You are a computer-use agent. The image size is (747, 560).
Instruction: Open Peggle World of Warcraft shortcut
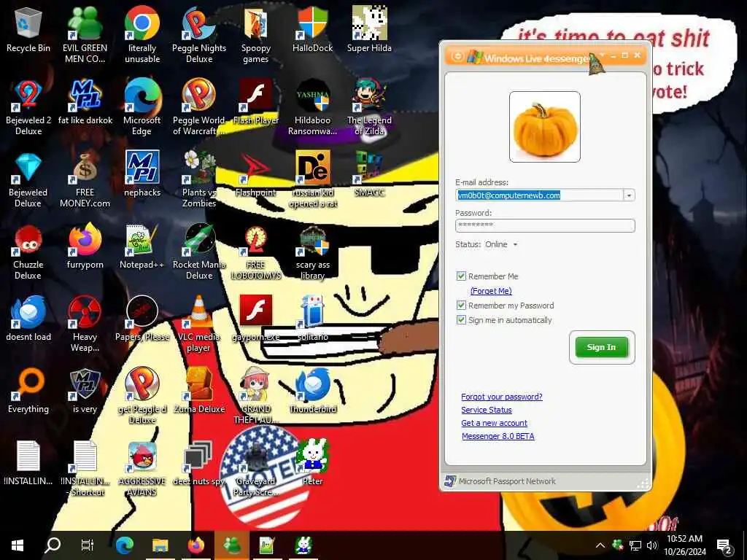click(x=199, y=108)
